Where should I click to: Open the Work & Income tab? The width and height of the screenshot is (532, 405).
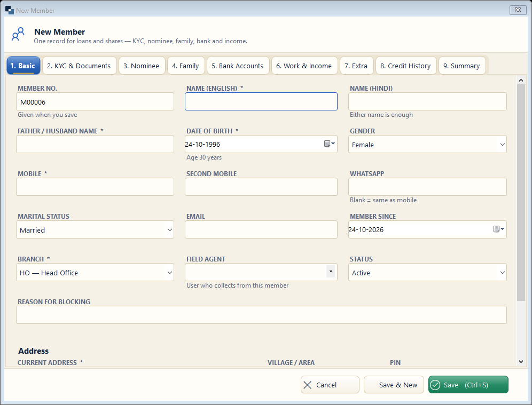click(304, 66)
